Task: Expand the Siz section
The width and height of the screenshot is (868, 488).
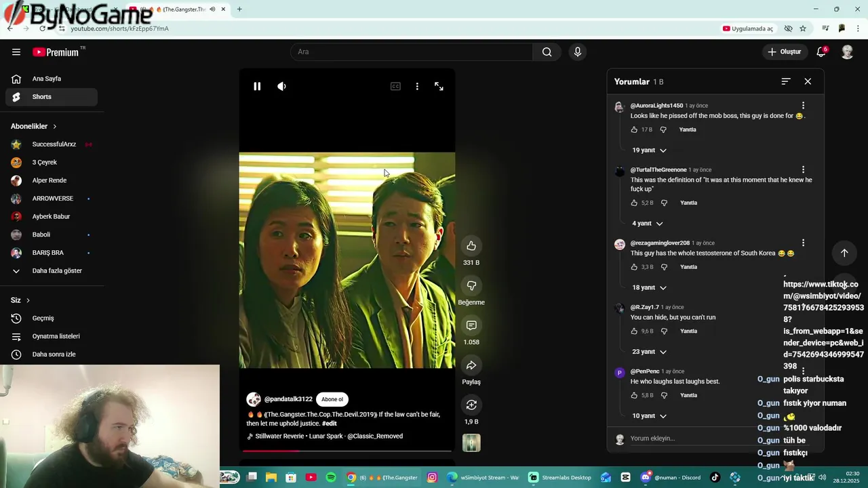Action: pyautogui.click(x=20, y=300)
